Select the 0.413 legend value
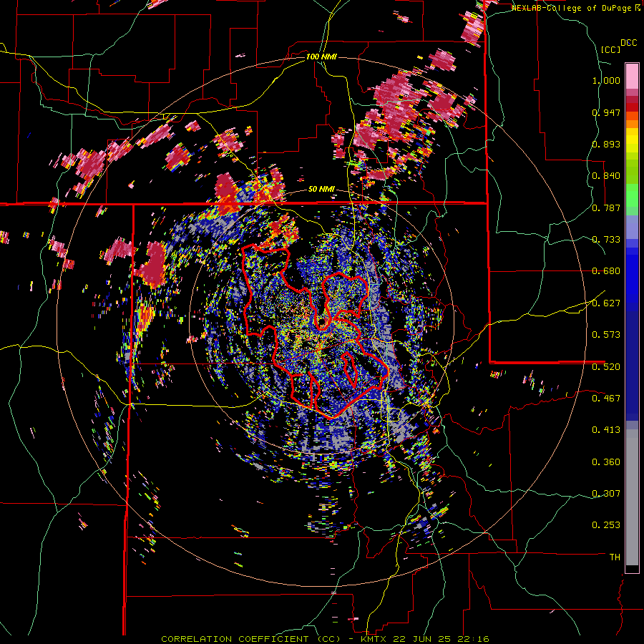The height and width of the screenshot is (644, 644). [606, 430]
